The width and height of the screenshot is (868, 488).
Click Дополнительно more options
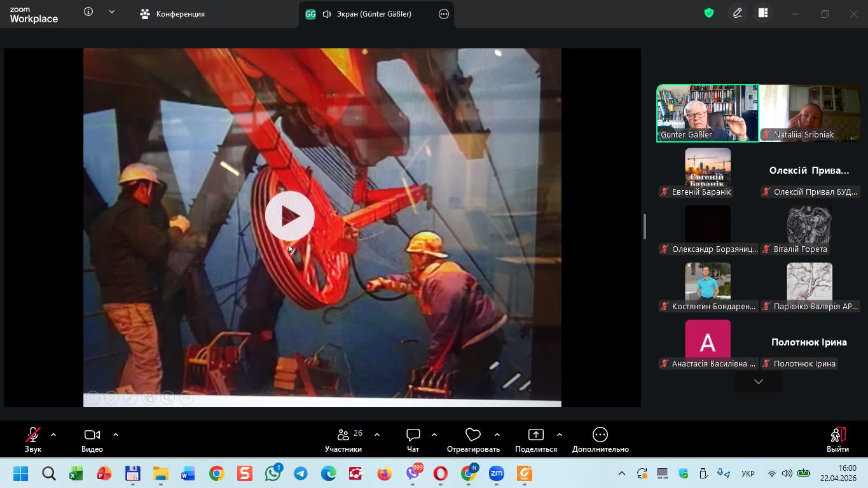pos(600,440)
